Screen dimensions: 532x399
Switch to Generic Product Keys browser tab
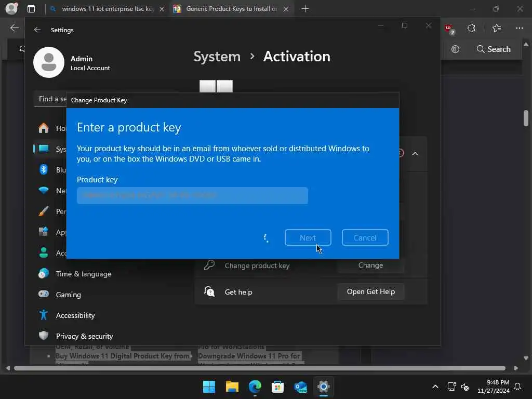point(231,9)
